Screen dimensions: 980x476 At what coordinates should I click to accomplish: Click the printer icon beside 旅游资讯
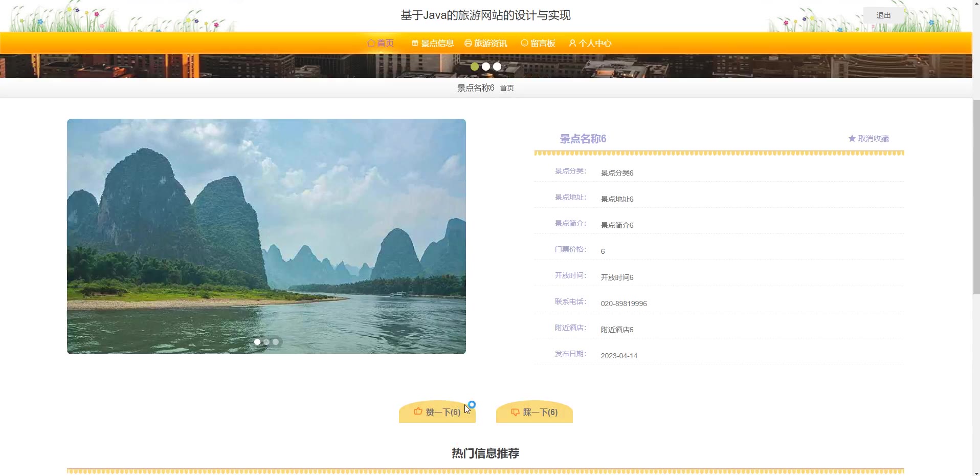(468, 43)
